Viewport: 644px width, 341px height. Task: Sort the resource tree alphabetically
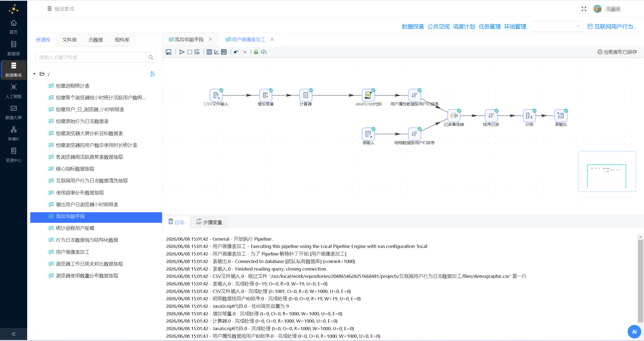tap(153, 74)
